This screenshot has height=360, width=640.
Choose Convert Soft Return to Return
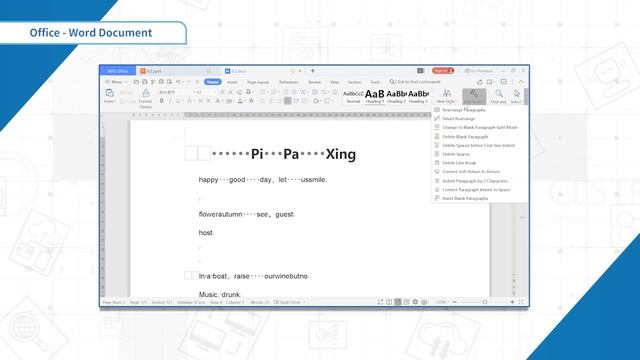[x=471, y=172]
